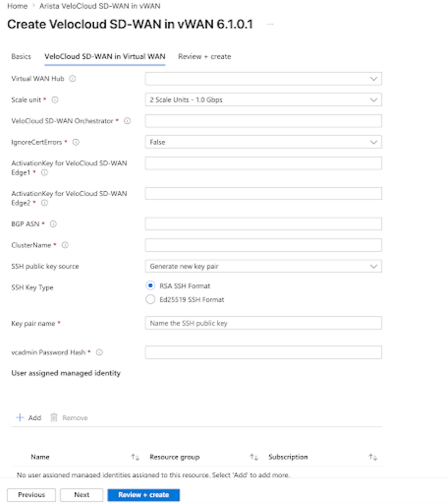The image size is (447, 504).
Task: Click User assigned managed identity heading
Action: 66,373
